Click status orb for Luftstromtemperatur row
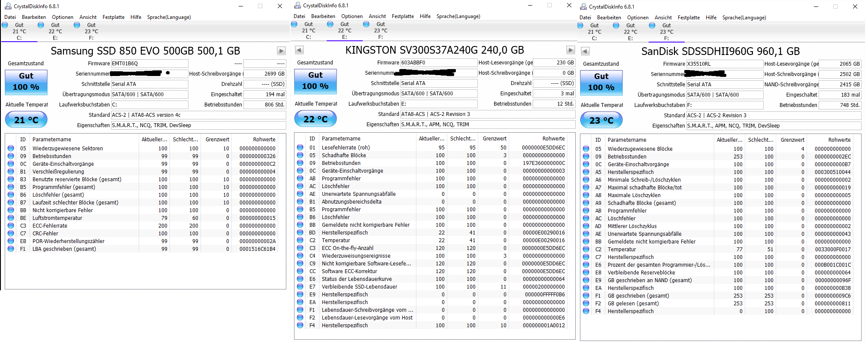Image resolution: width=868 pixels, height=353 pixels. (11, 218)
